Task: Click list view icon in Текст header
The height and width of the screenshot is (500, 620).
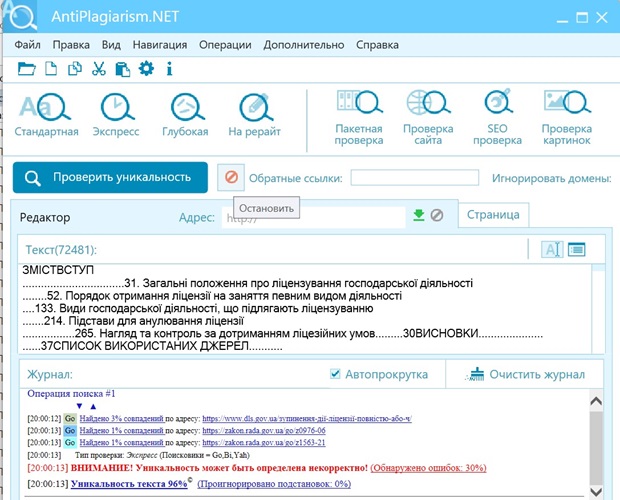Action: [577, 249]
